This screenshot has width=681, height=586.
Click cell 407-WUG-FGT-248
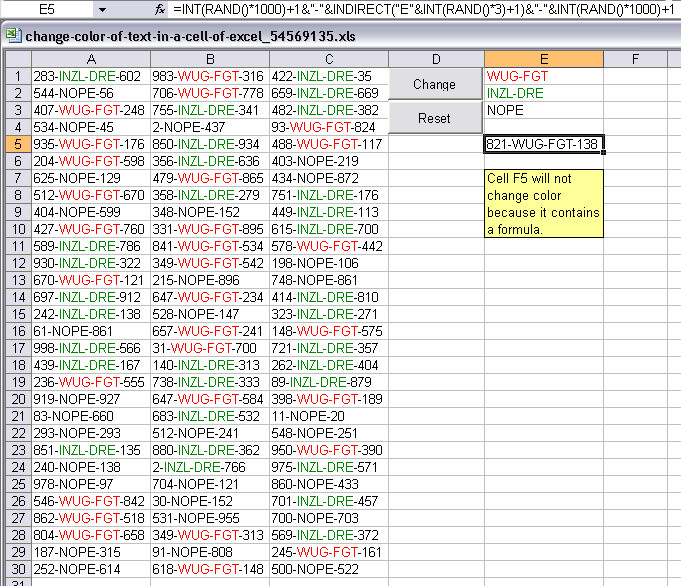point(91,110)
